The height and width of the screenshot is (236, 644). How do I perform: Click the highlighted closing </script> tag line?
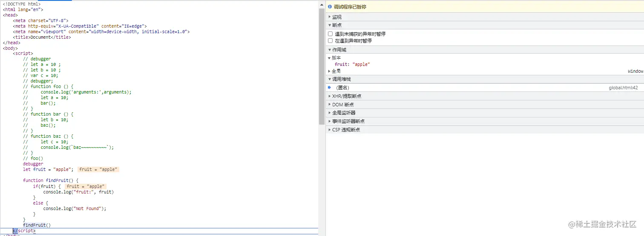pyautogui.click(x=24, y=230)
